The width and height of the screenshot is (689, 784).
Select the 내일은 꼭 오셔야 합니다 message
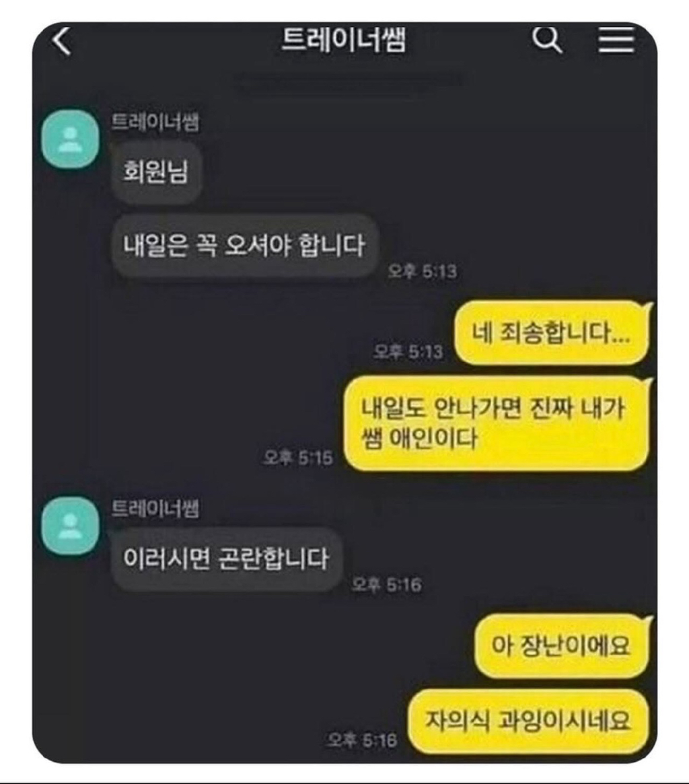pos(244,246)
